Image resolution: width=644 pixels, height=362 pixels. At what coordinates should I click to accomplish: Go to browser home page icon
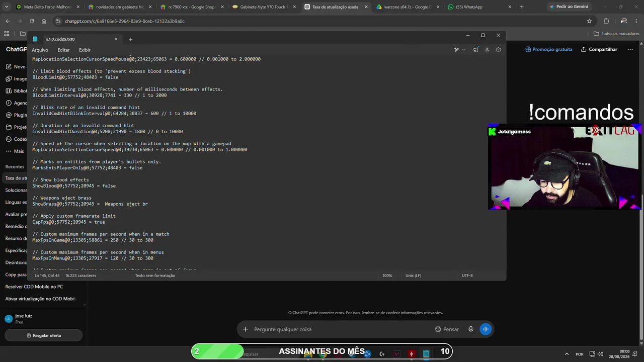pyautogui.click(x=44, y=21)
